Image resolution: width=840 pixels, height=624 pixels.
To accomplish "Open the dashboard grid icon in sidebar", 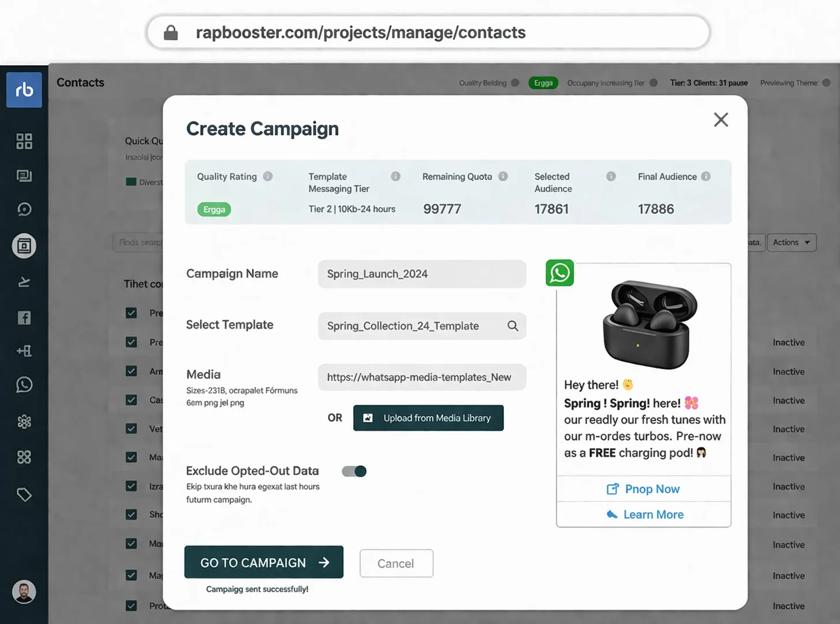I will [x=24, y=141].
